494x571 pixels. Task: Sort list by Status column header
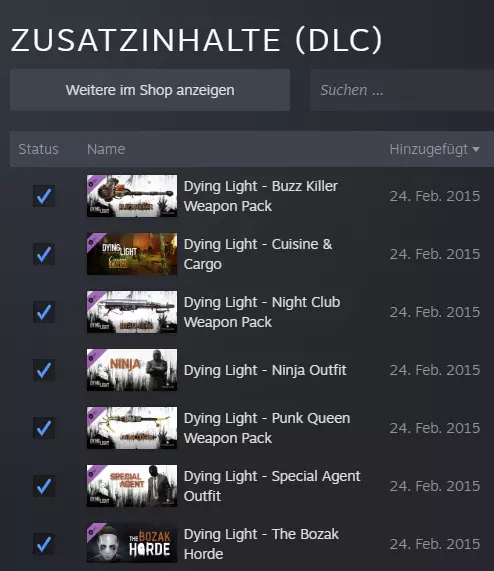click(x=38, y=149)
